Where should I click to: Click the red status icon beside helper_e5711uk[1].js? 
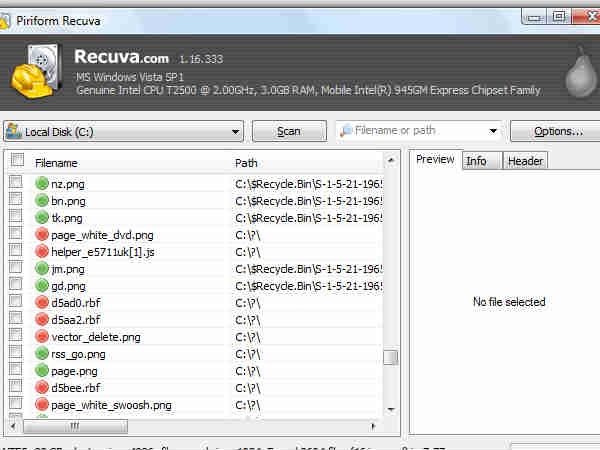click(x=42, y=251)
